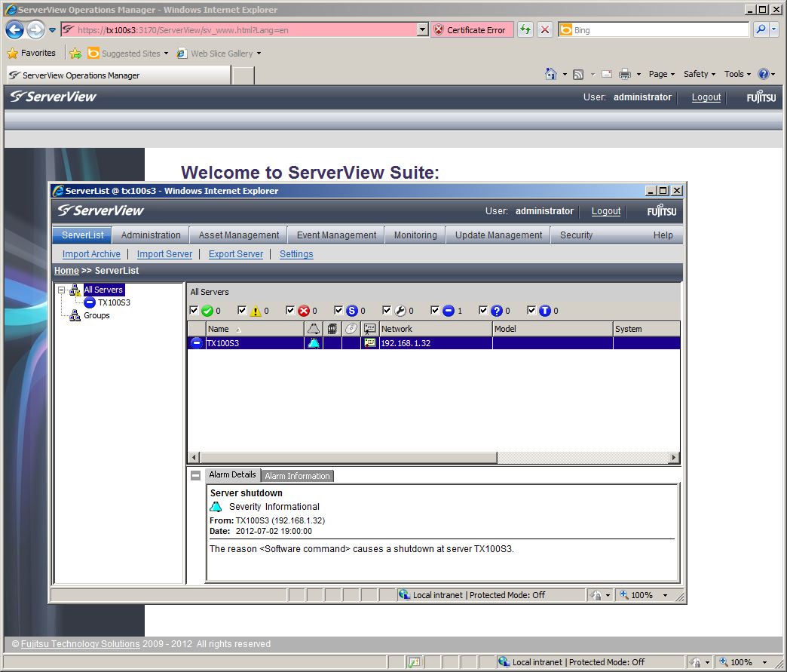Viewport: 787px width, 672px height.
Task: Click the Import Server link
Action: coord(164,254)
